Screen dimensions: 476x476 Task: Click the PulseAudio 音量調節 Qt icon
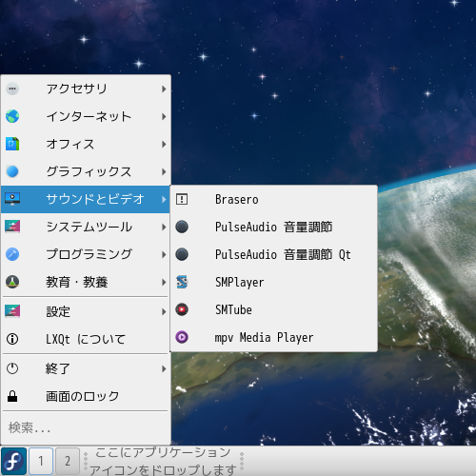click(182, 254)
